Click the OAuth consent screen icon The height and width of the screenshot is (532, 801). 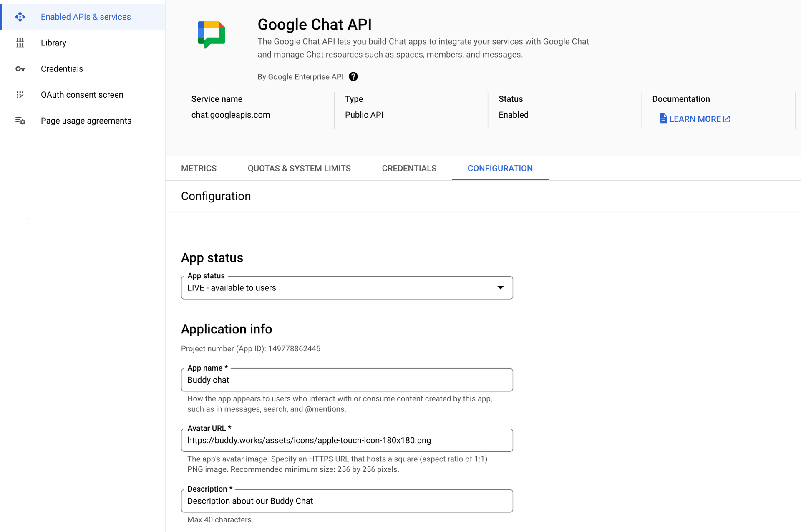click(19, 94)
